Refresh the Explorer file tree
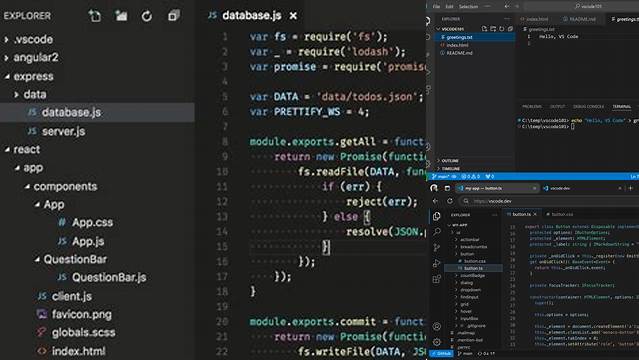This screenshot has width=639, height=360. tap(147, 16)
